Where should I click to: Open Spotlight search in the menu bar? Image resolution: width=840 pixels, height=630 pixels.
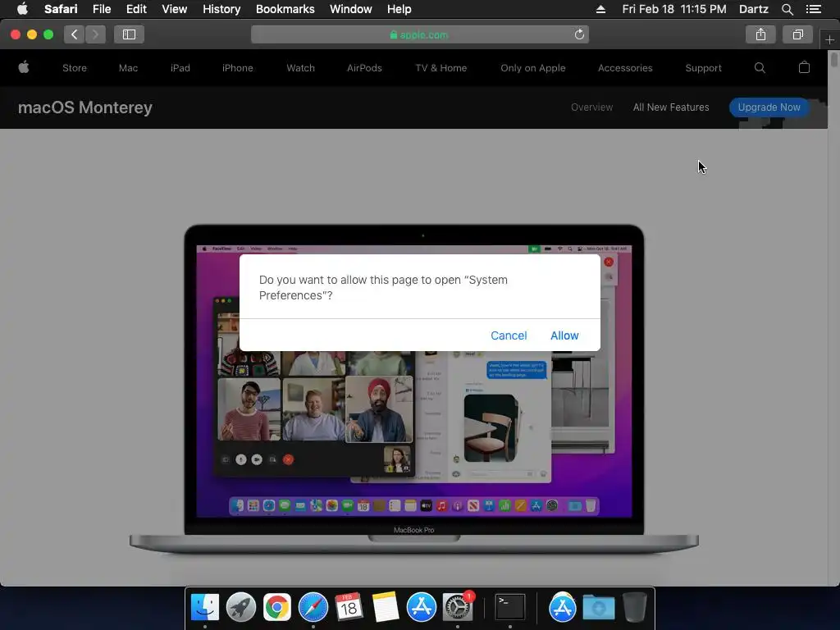point(787,9)
